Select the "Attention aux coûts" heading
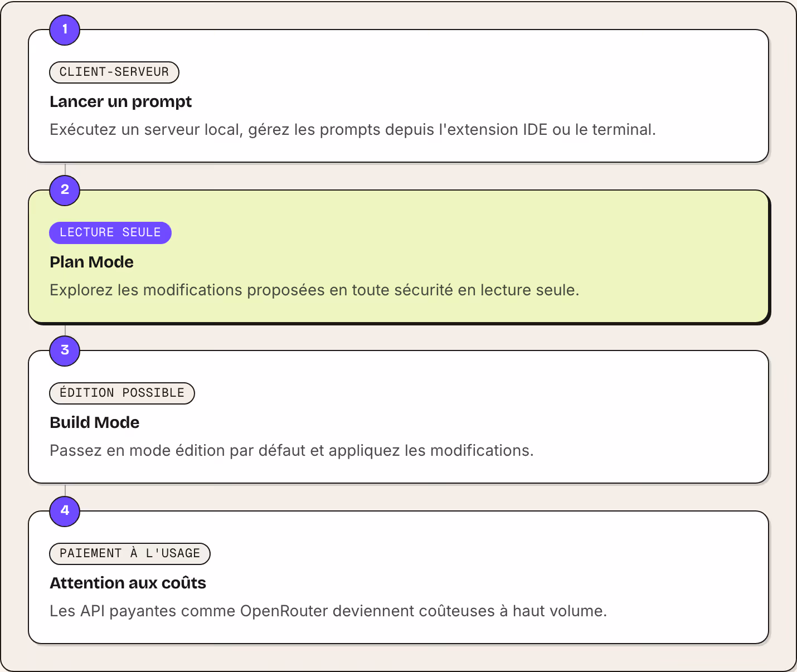This screenshot has width=797, height=672. 128,583
